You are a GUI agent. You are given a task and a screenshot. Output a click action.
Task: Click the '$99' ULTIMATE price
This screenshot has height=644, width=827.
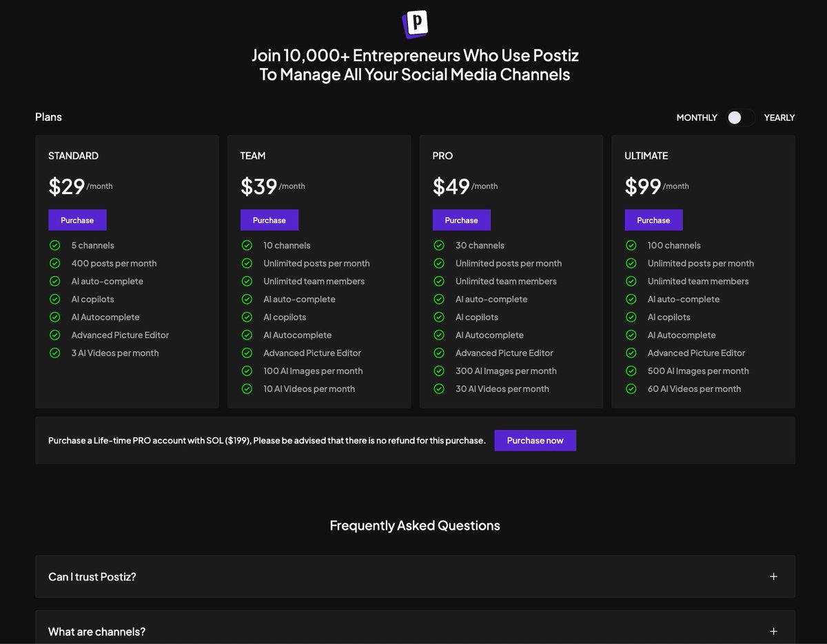(x=643, y=187)
